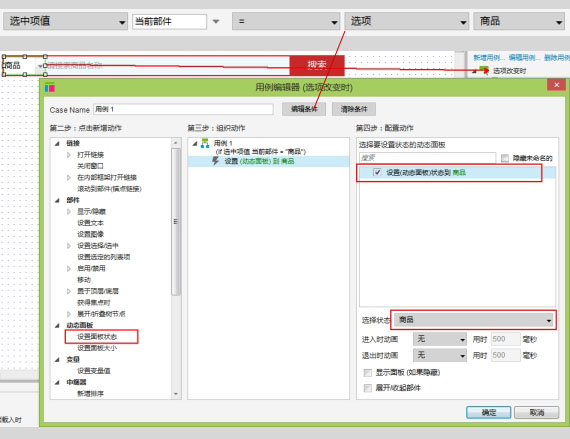Click the 当前部件 text field at top
This screenshot has height=439, width=570.
[169, 21]
